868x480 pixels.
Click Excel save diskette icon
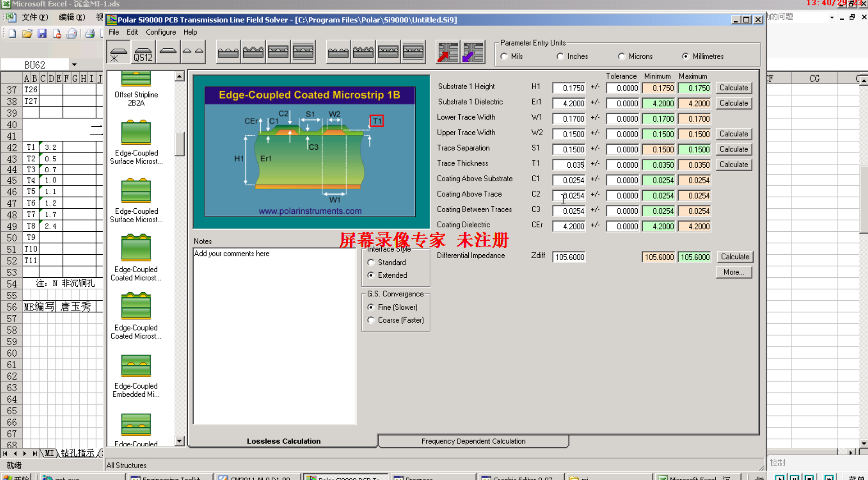[42, 33]
